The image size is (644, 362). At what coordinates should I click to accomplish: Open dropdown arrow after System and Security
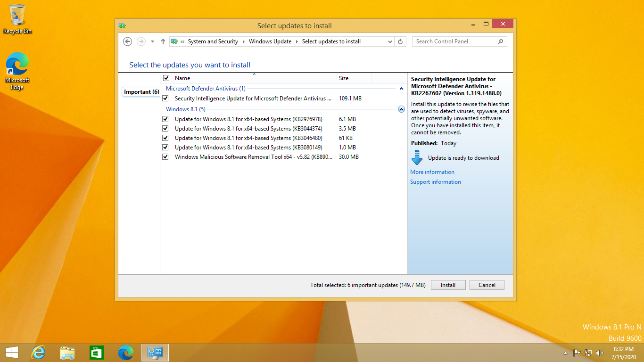[x=244, y=41]
